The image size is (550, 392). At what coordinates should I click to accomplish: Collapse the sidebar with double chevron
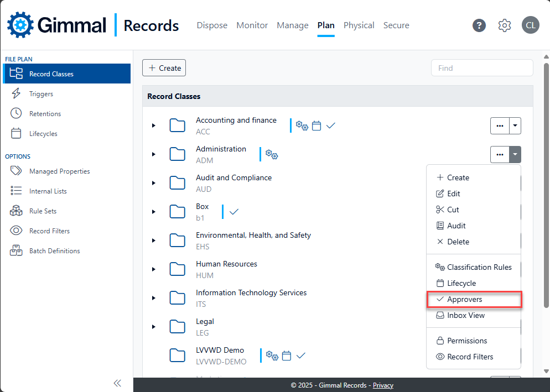pos(117,383)
